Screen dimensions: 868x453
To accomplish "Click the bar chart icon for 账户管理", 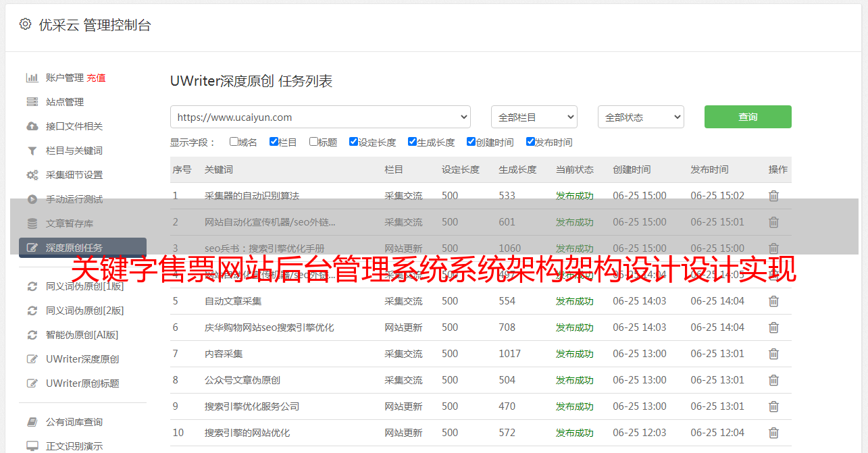I will point(32,78).
